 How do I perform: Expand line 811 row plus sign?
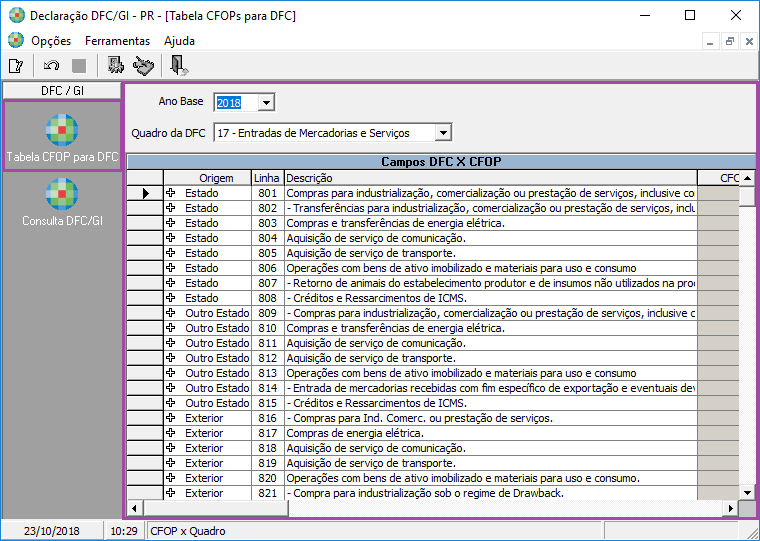click(x=171, y=343)
